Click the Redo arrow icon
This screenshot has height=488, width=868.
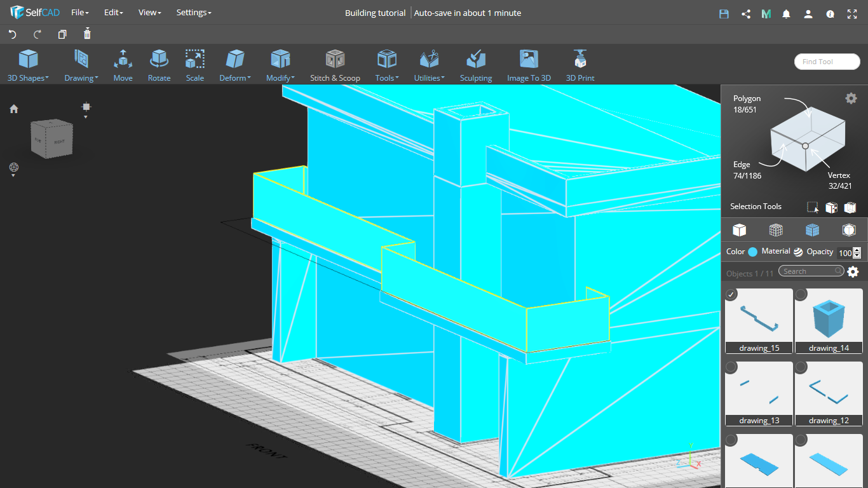coord(37,34)
